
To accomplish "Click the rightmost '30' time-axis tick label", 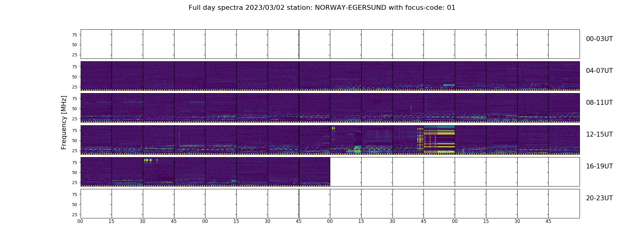I will tap(517, 221).
